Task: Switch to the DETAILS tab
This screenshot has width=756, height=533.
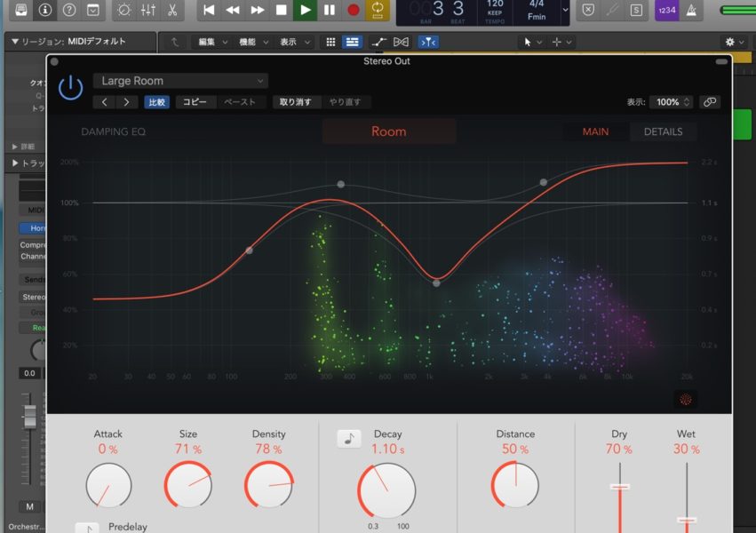Action: pyautogui.click(x=663, y=131)
